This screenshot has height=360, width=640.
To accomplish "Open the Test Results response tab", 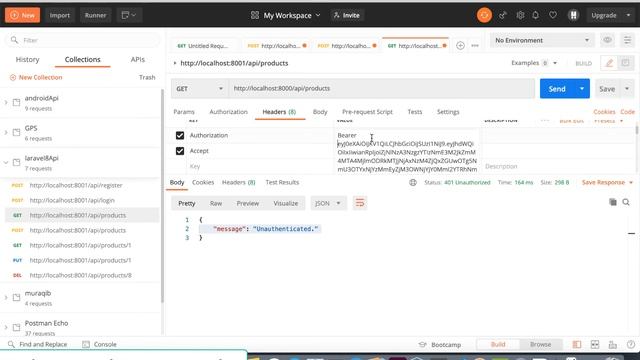I will (x=282, y=182).
